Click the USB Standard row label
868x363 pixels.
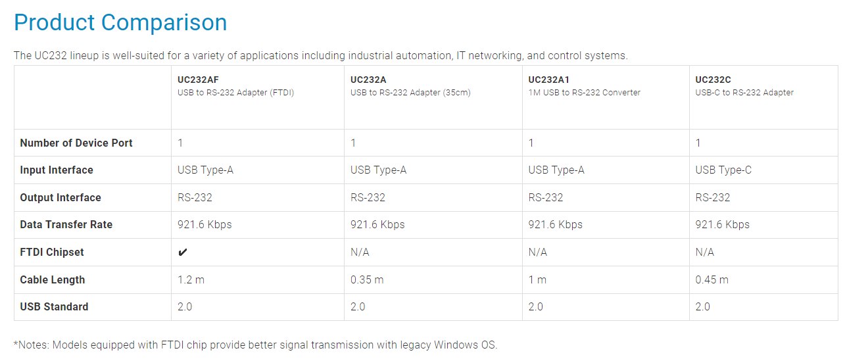pos(54,306)
